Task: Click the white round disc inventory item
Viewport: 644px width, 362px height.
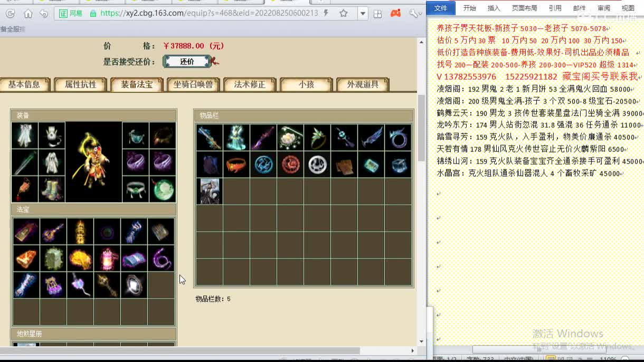Action: pyautogui.click(x=317, y=164)
